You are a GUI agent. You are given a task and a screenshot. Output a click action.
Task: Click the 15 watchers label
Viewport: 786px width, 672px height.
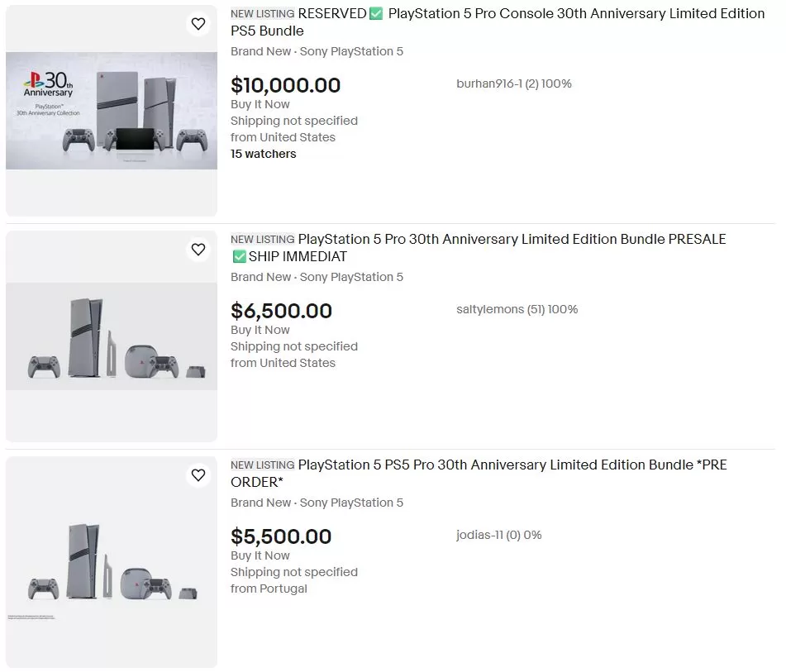click(x=263, y=154)
